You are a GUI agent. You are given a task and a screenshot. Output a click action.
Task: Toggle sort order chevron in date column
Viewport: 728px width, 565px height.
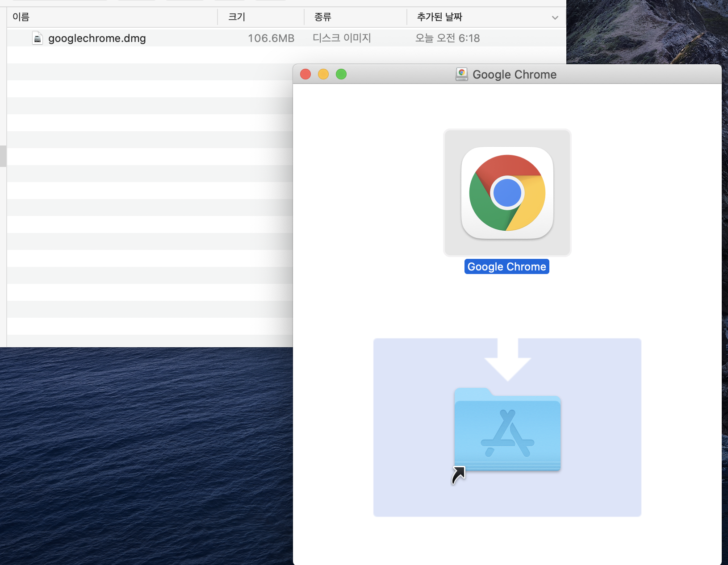555,18
